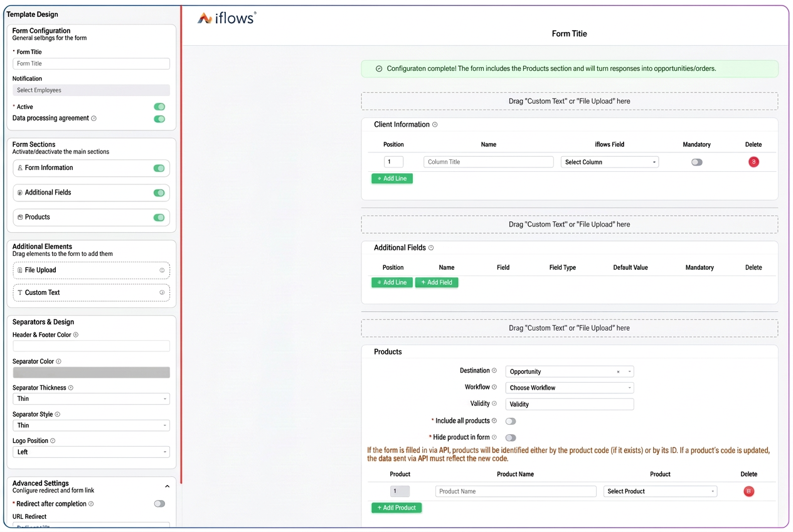Click info icon next to Client Information
Screen dimensions: 793x532
(x=435, y=124)
